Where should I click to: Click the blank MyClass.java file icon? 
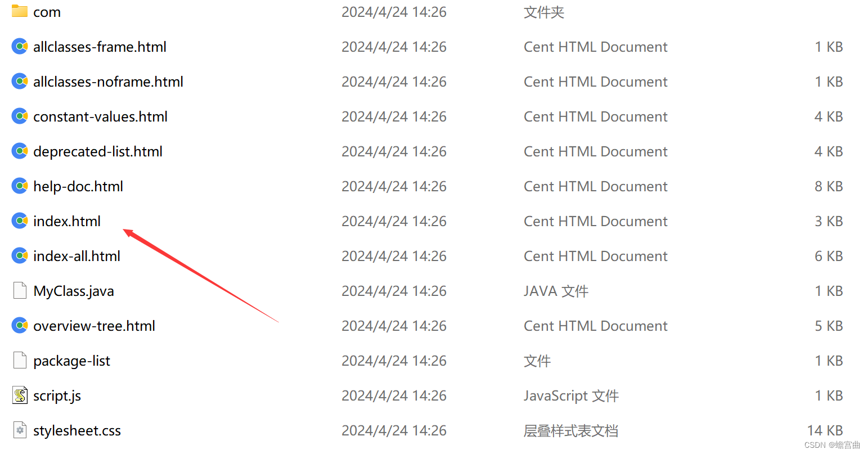click(20, 290)
